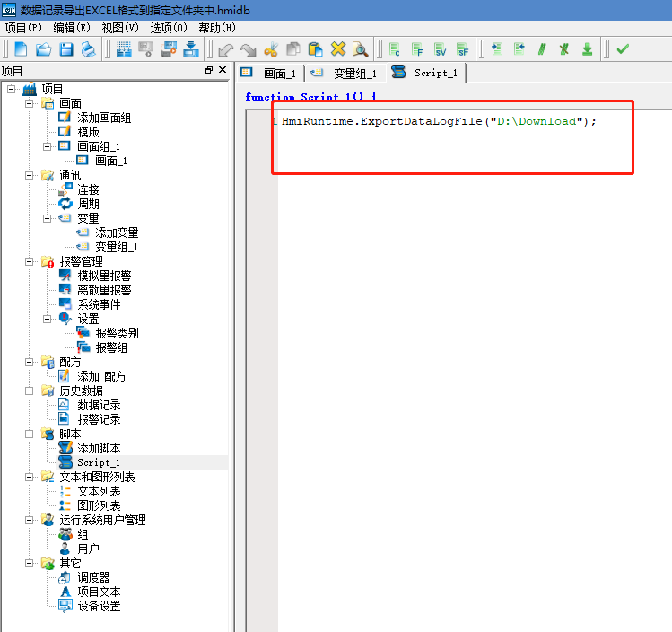
Task: Collapse the 画面 folder node
Action: click(x=29, y=103)
